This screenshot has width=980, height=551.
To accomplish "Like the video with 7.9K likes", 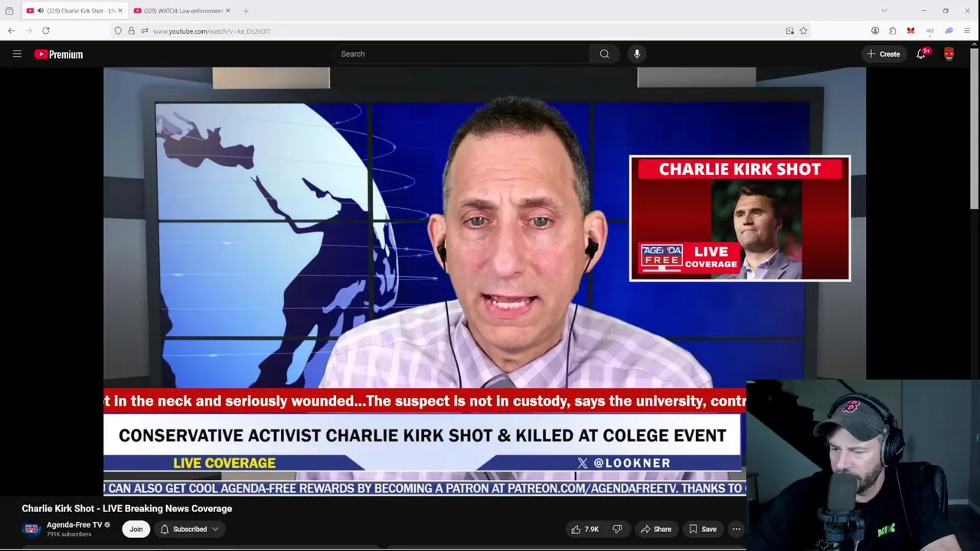I will click(x=585, y=529).
